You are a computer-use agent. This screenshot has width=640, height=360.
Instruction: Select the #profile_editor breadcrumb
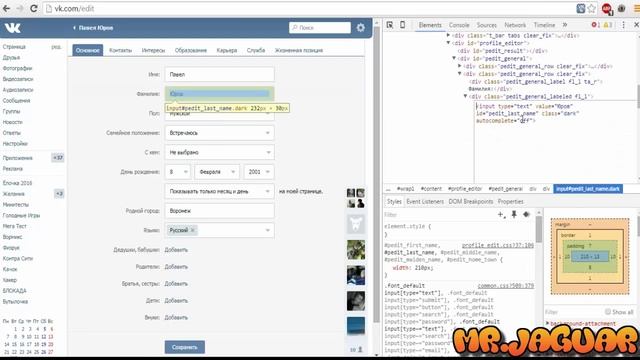click(465, 189)
